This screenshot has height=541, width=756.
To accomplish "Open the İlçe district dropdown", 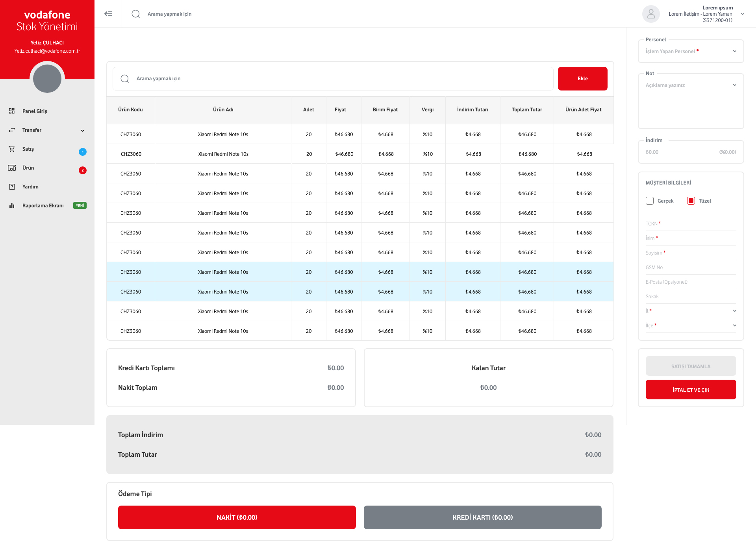I will [x=691, y=325].
